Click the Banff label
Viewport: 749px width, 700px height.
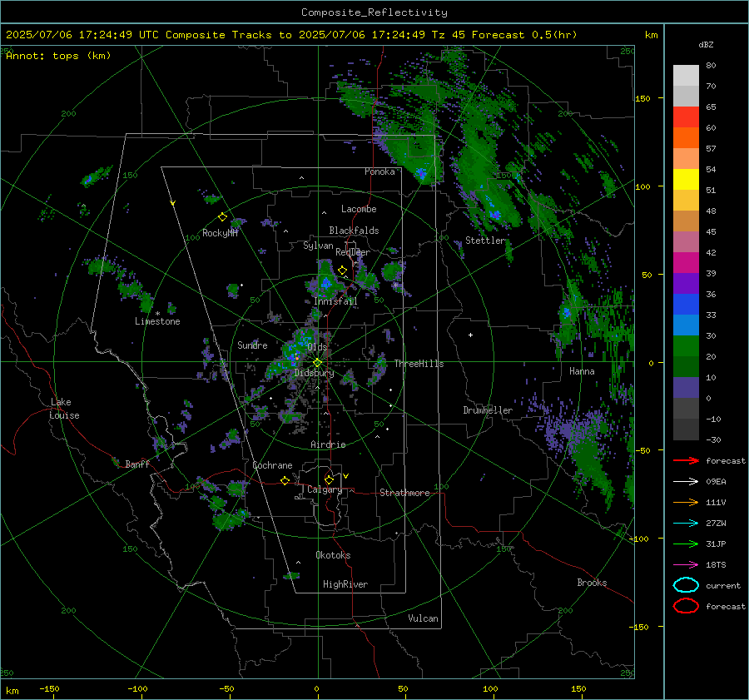pyautogui.click(x=137, y=464)
